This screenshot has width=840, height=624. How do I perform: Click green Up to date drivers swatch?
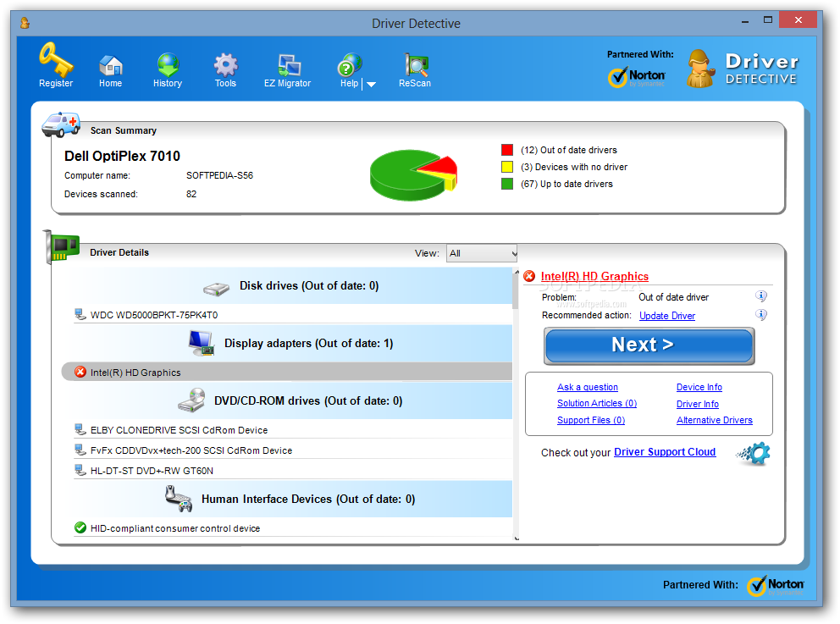point(506,185)
